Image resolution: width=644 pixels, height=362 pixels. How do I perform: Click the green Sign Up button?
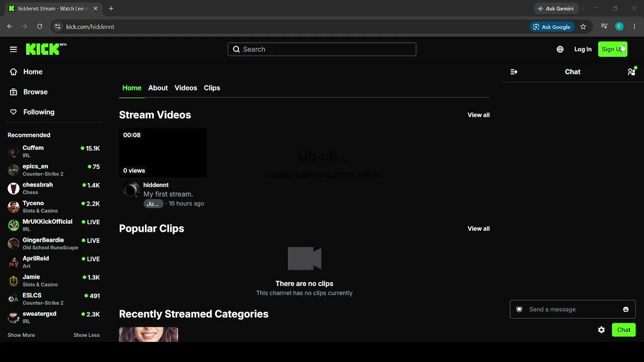pos(613,49)
